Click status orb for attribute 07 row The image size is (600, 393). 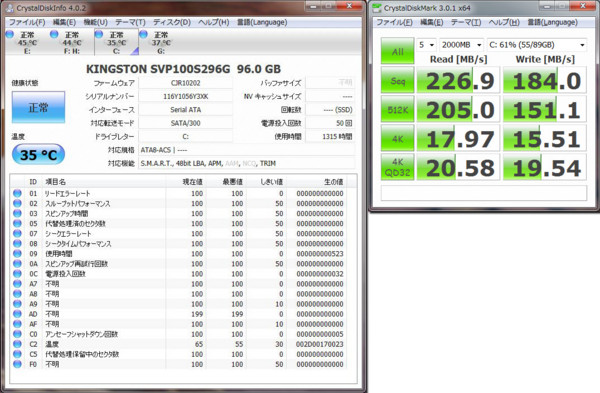17,233
